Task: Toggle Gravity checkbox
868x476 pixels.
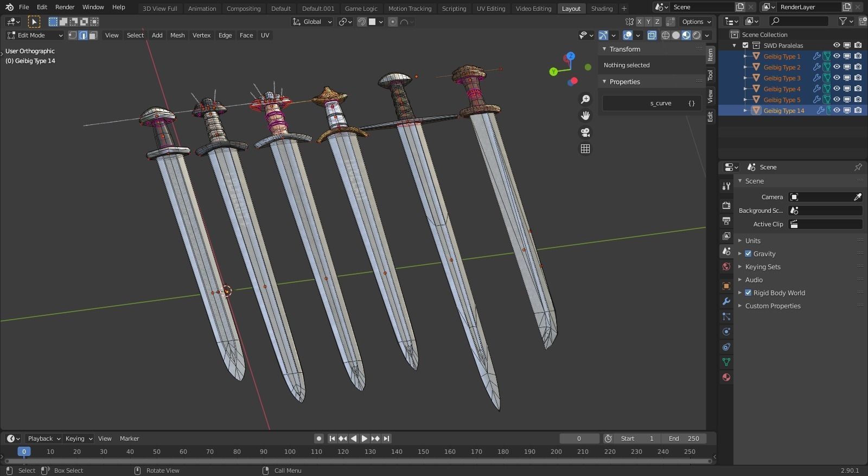Action: point(748,253)
